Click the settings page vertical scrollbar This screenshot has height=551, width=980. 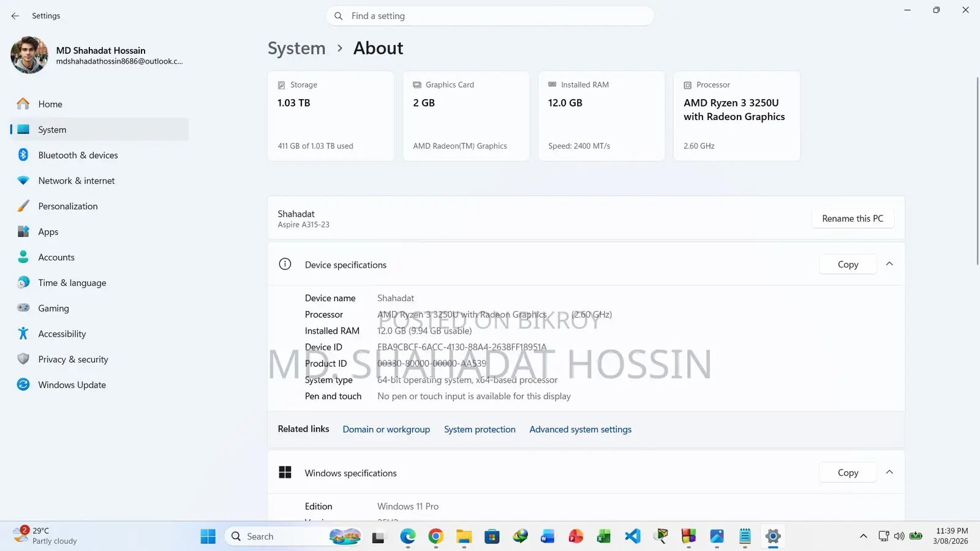pyautogui.click(x=977, y=171)
